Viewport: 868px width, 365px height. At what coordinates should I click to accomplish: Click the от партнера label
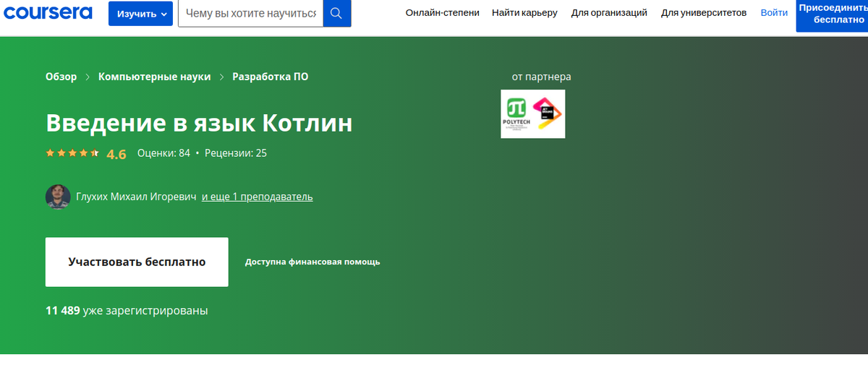(x=542, y=77)
